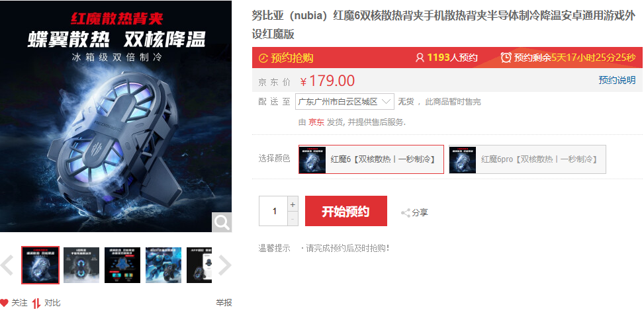The image size is (644, 328).
Task: Select the second product thumbnail
Action: pyautogui.click(x=81, y=265)
